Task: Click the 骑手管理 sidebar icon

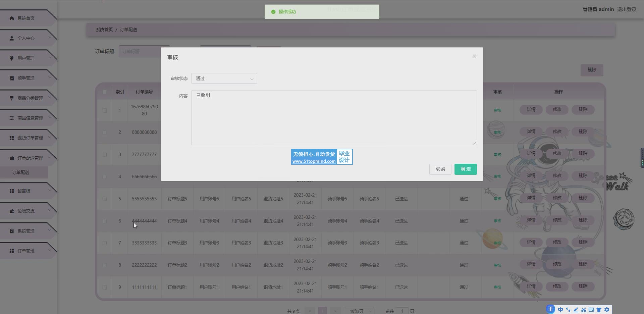Action: tap(12, 78)
